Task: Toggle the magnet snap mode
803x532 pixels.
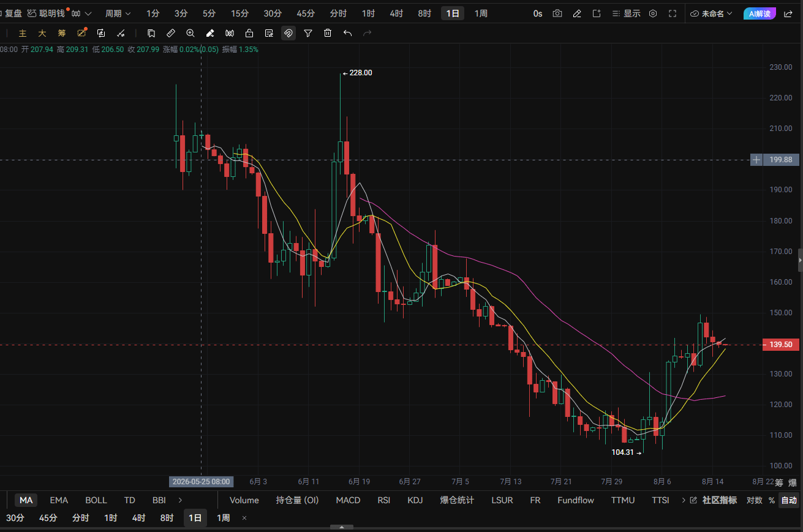Action: pos(288,33)
